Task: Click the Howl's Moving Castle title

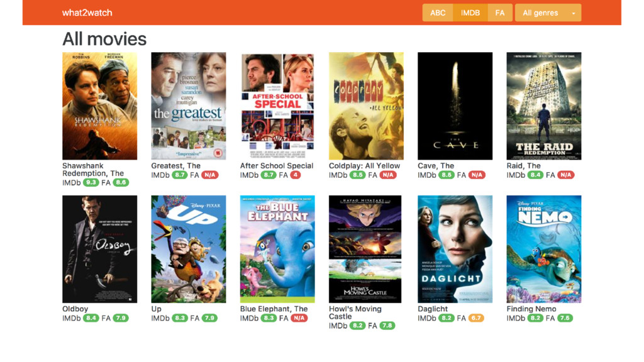Action: [355, 313]
